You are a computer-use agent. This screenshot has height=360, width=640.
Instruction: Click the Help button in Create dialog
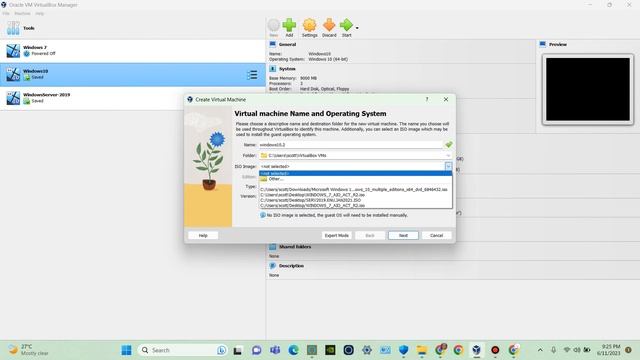203,236
